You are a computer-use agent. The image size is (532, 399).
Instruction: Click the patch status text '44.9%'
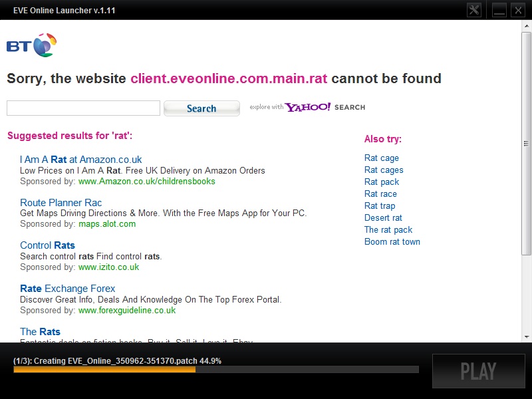(x=210, y=360)
